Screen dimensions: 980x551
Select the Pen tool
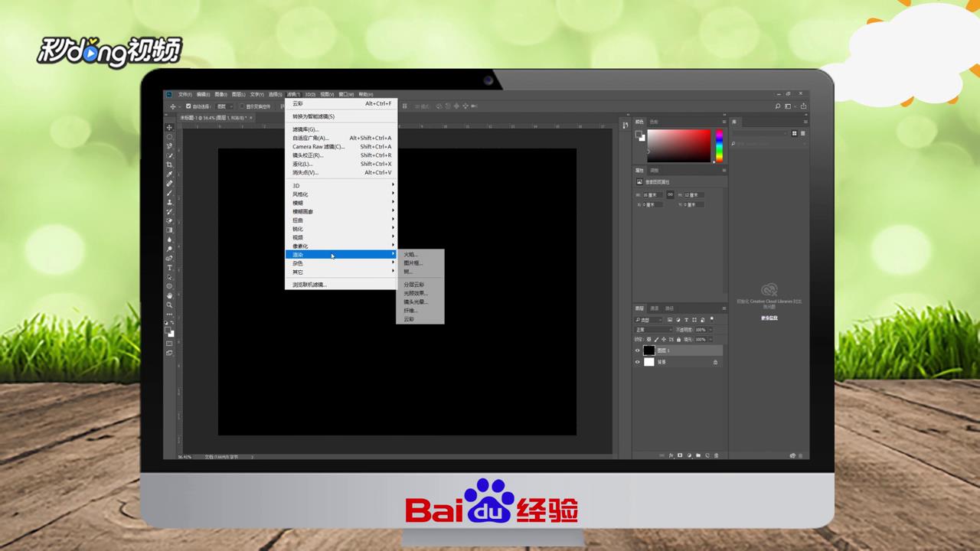coord(169,258)
